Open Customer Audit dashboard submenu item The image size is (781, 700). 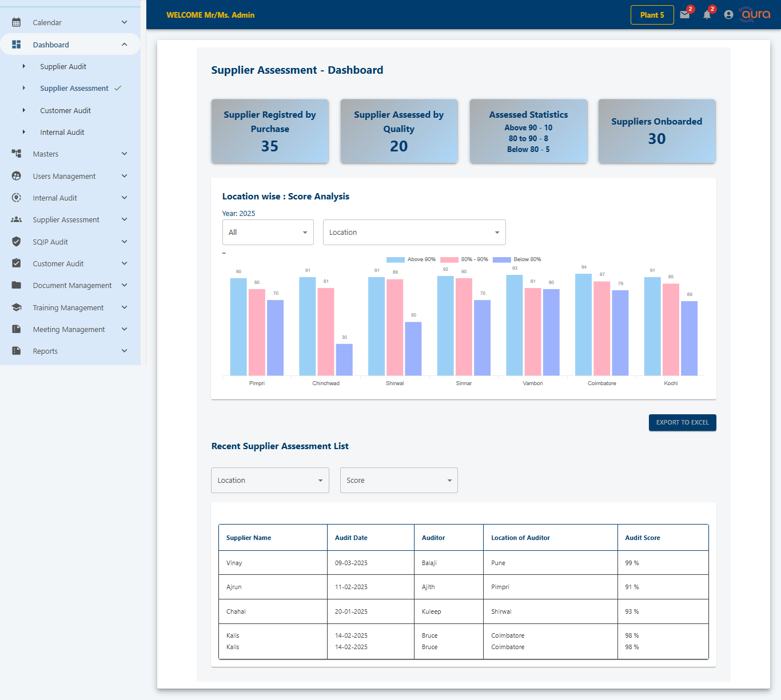pyautogui.click(x=65, y=110)
